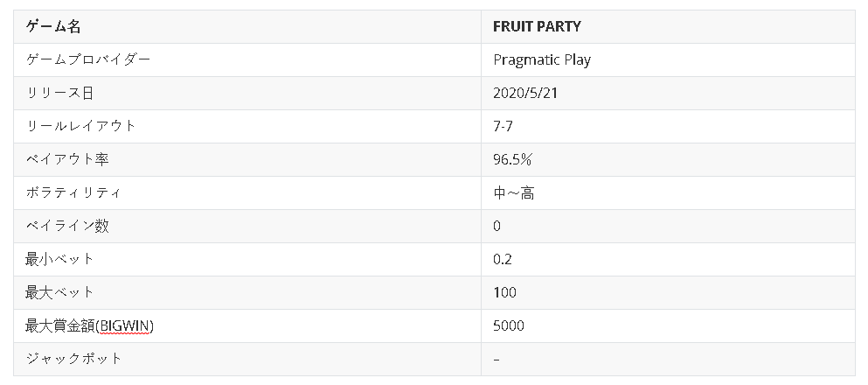Click the reel layout value 7-7
Screen dimensions: 868x385
click(x=503, y=126)
